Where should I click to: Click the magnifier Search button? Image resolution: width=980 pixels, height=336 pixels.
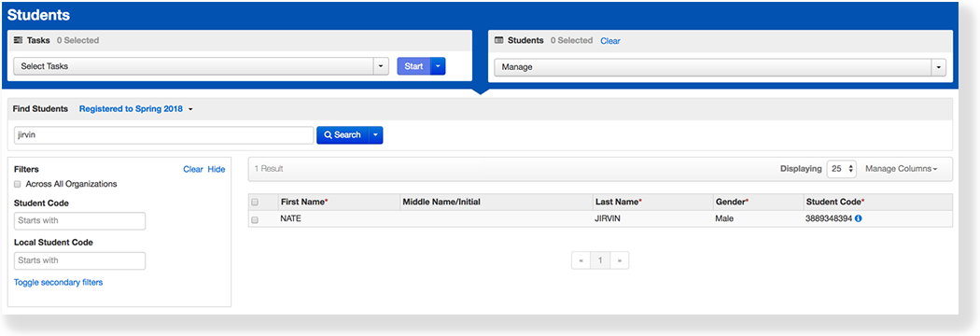(x=343, y=135)
